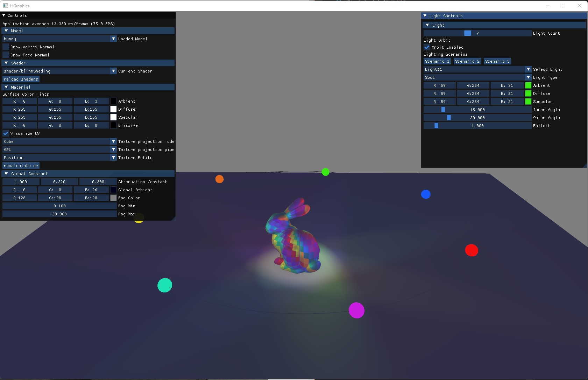Open the material Specular white color swatch
Screen dimensions: 588x380
coord(113,117)
